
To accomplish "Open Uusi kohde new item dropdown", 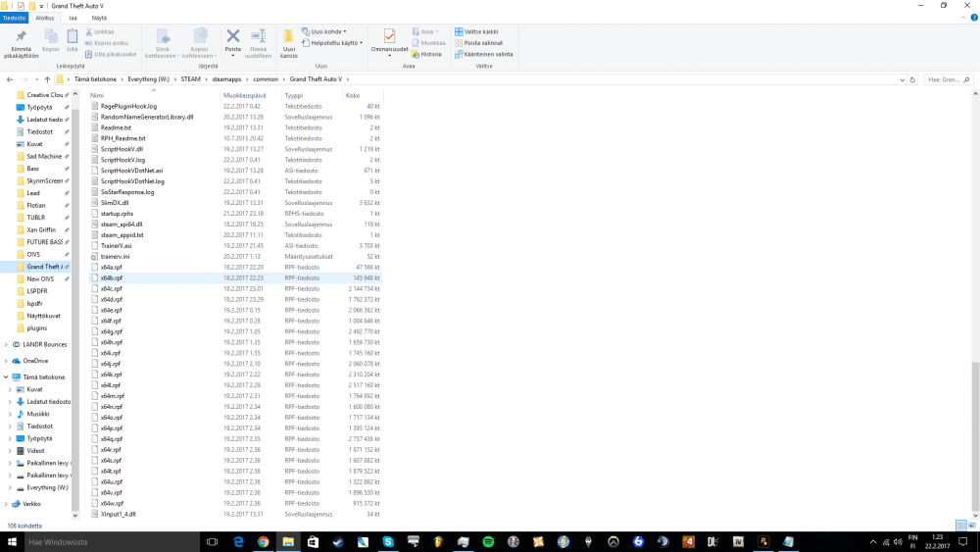I will pyautogui.click(x=323, y=31).
